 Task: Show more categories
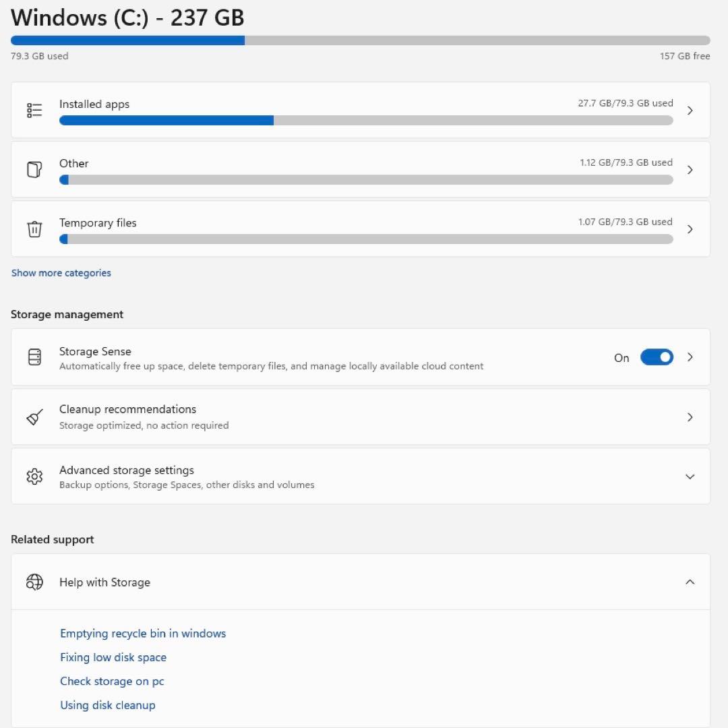point(61,272)
